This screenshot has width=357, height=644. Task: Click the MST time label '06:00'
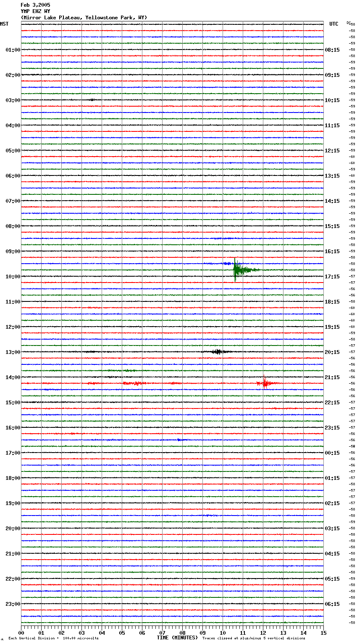(x=13, y=176)
